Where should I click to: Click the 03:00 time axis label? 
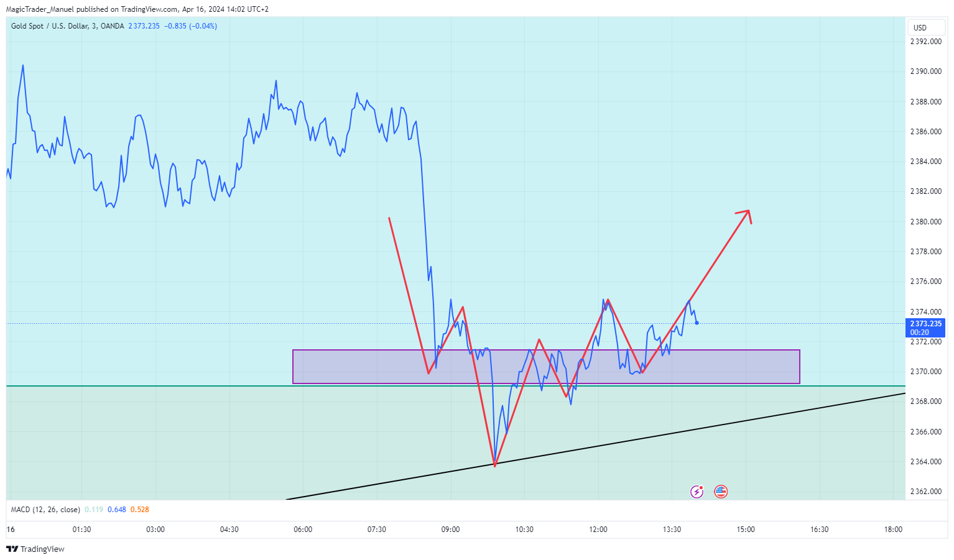(x=155, y=530)
